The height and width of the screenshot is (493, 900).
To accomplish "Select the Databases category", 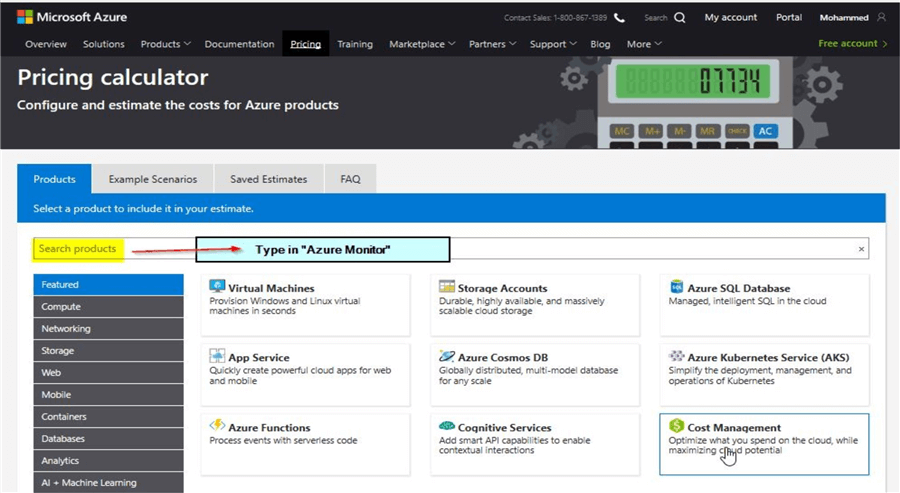I will (x=108, y=438).
